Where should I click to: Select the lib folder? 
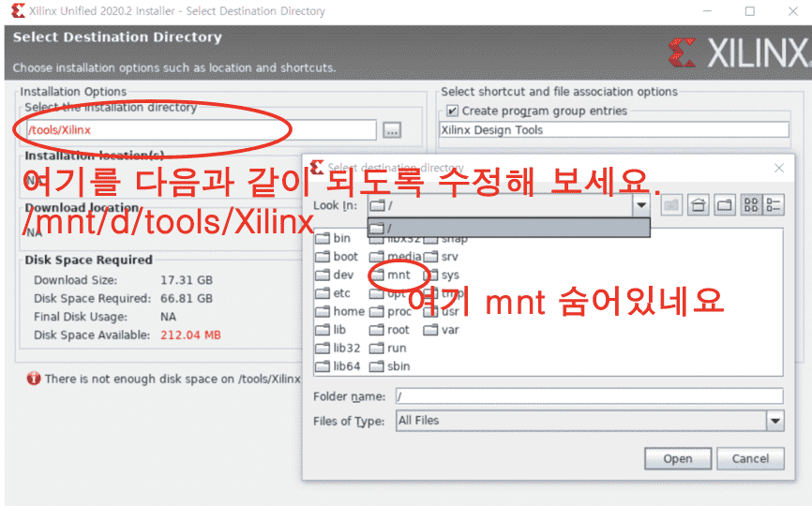(x=331, y=330)
